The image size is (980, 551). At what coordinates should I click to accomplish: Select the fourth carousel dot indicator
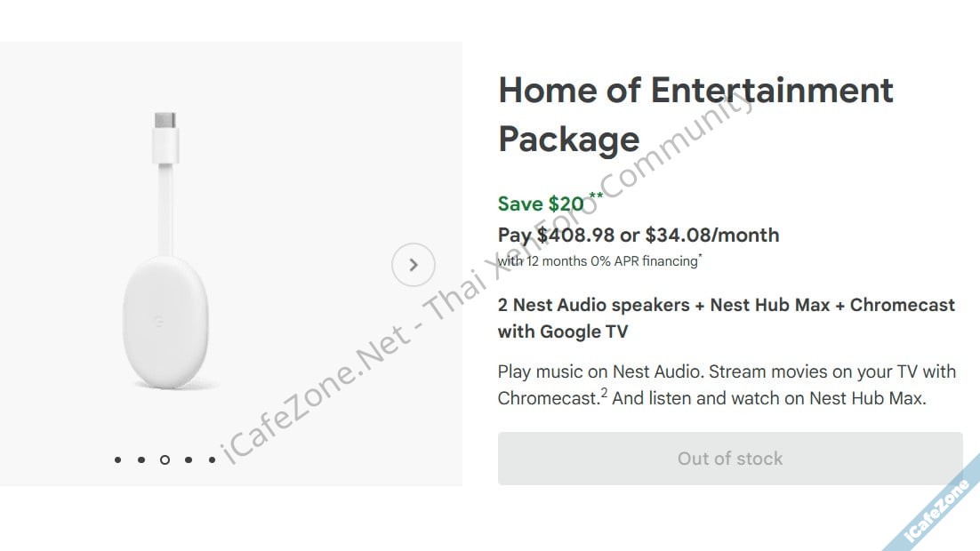tap(188, 459)
